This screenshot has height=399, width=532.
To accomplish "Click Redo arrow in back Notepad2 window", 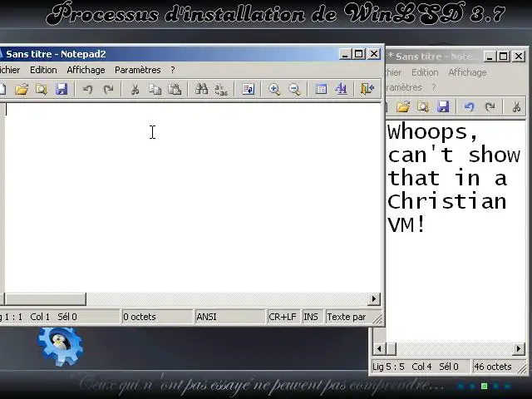I will [490, 107].
